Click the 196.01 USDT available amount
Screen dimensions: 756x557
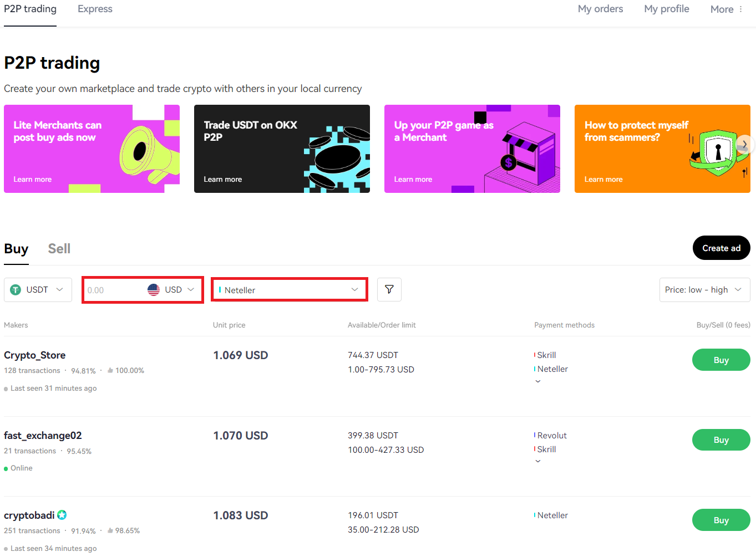pos(373,515)
